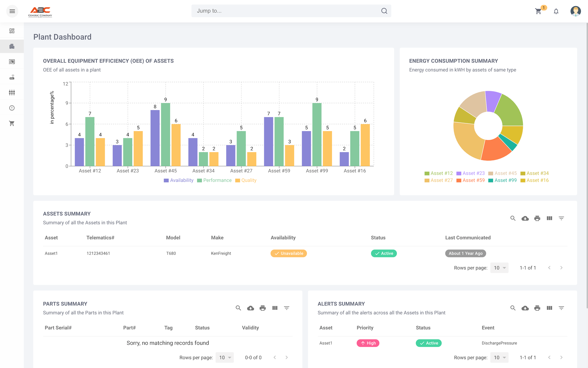Go to next page of Assets Summary
This screenshot has height=368, width=588.
click(x=561, y=268)
